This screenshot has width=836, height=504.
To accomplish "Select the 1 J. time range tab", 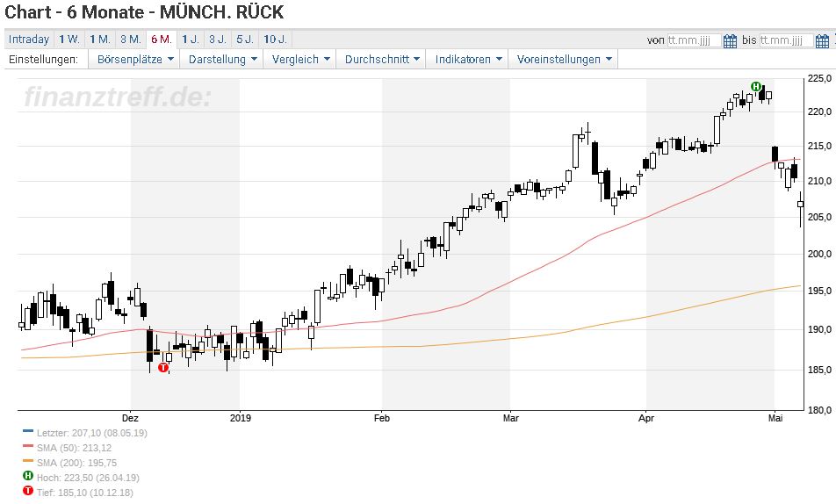I will (191, 40).
